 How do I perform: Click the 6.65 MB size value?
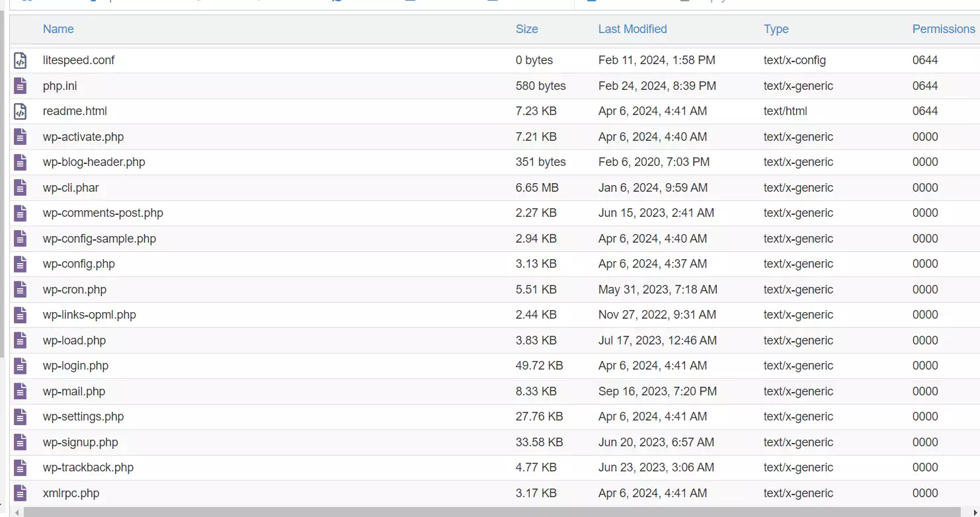[x=537, y=188]
